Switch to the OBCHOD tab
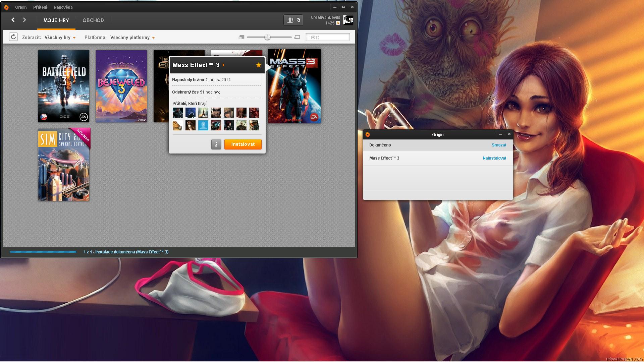Screen dimensions: 644x362 click(93, 20)
